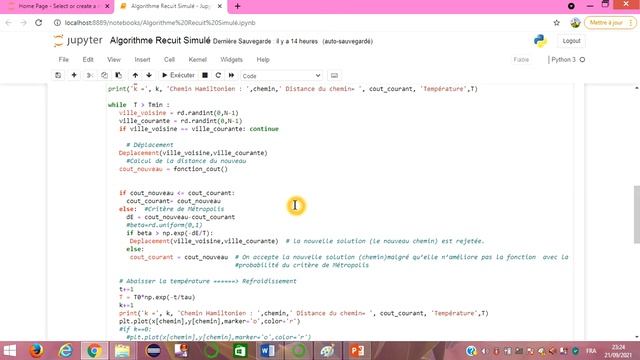
Task: Open Word from the taskbar
Action: (x=268, y=351)
